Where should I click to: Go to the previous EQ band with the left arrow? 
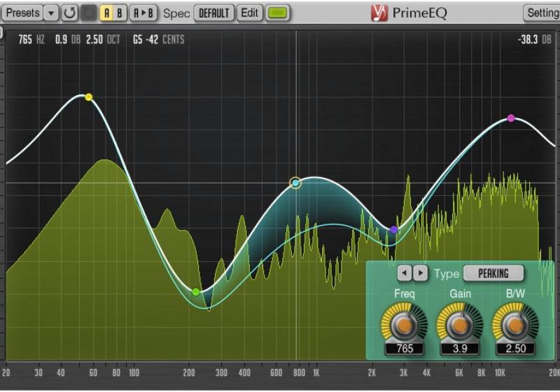[405, 273]
